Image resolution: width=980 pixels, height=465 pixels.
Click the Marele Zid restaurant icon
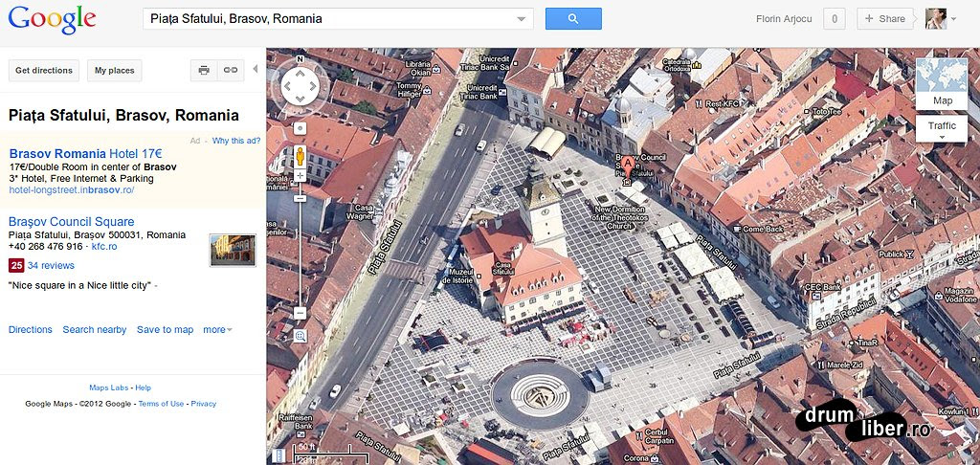[820, 365]
